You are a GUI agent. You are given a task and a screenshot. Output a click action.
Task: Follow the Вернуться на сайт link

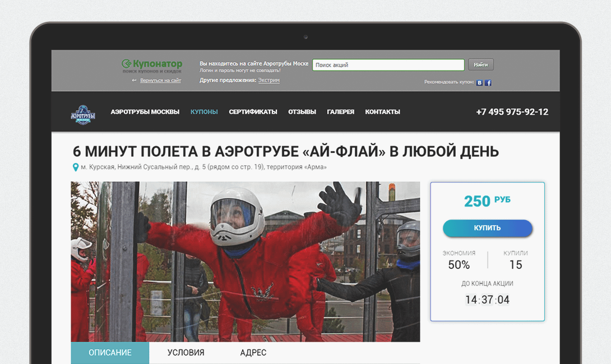coord(160,80)
